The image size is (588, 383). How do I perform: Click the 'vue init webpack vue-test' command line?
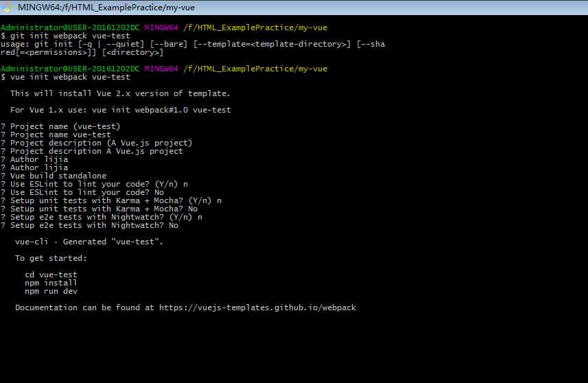point(65,78)
